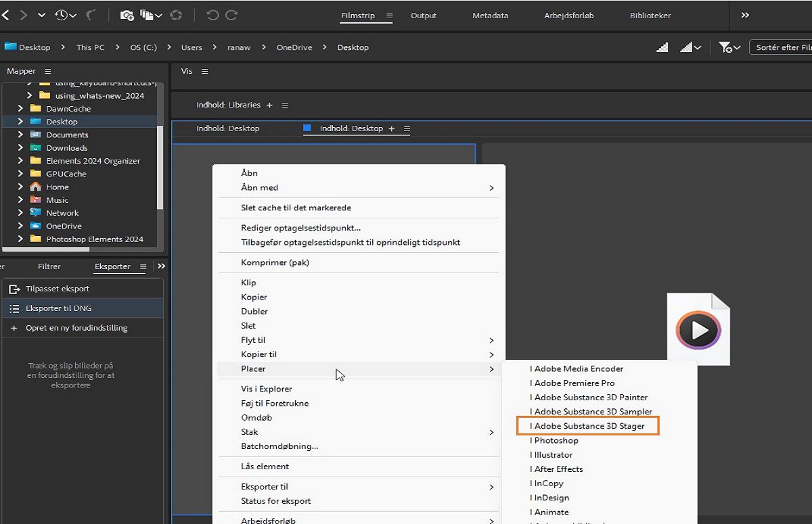Click the Mapper panel vertical scrollbar
The image size is (812, 524).
[x=160, y=167]
